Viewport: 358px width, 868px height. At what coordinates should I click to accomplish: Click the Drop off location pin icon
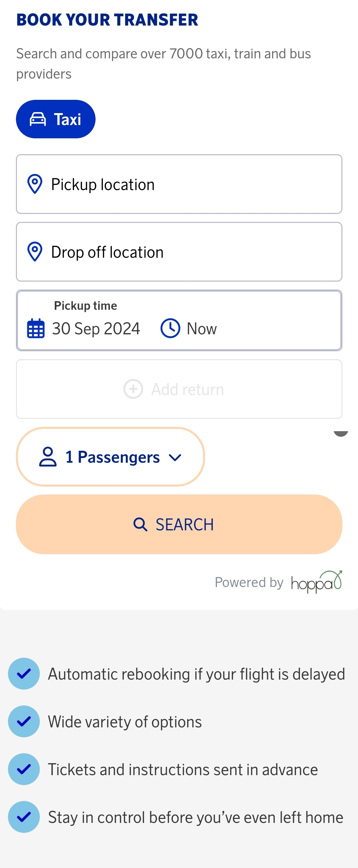tap(35, 252)
